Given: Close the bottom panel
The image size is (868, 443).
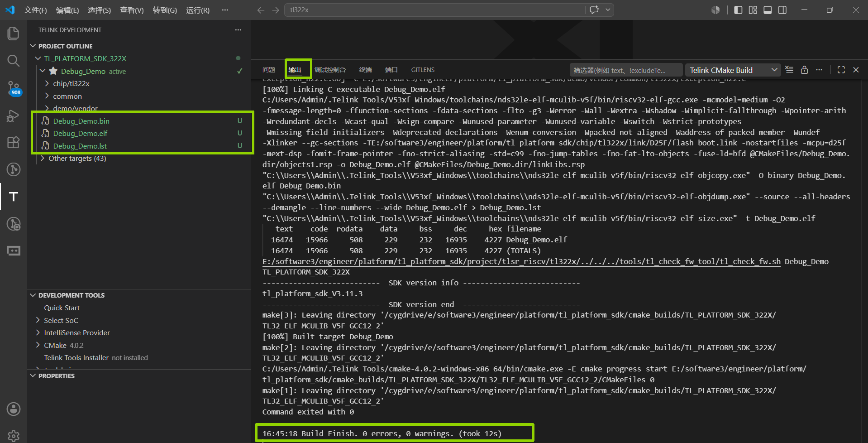Looking at the screenshot, I should click(856, 70).
